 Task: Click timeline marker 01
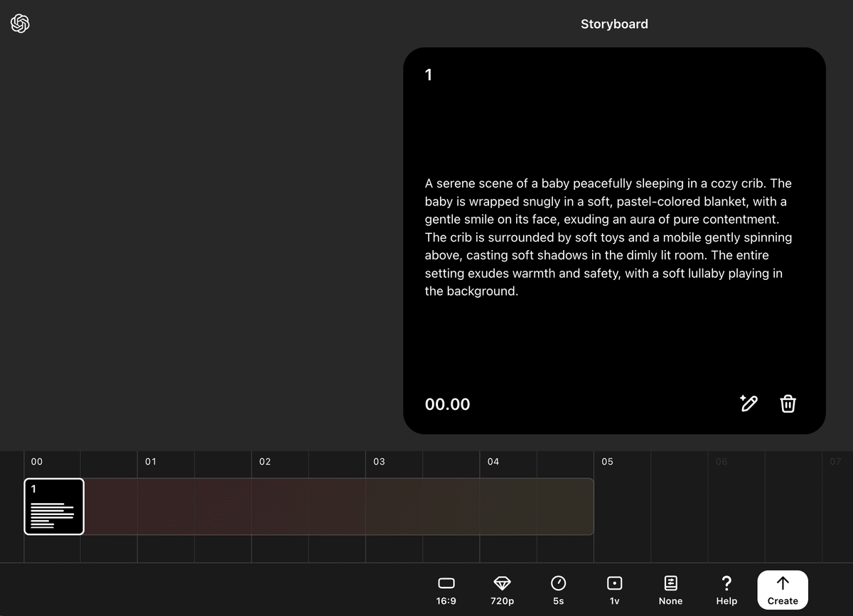pyautogui.click(x=151, y=462)
